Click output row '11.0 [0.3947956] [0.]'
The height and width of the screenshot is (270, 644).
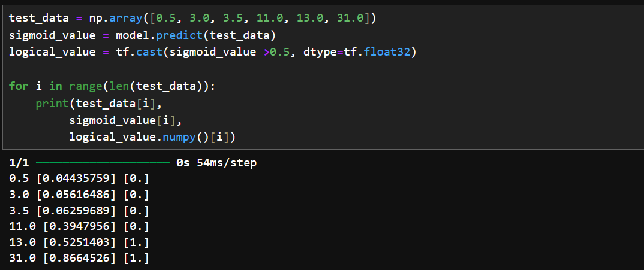click(x=79, y=226)
